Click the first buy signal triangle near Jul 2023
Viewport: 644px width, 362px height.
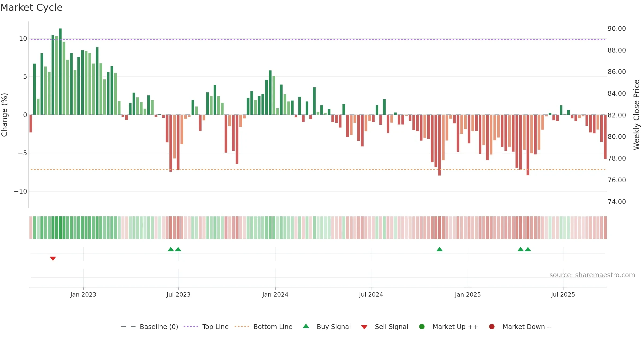(171, 249)
